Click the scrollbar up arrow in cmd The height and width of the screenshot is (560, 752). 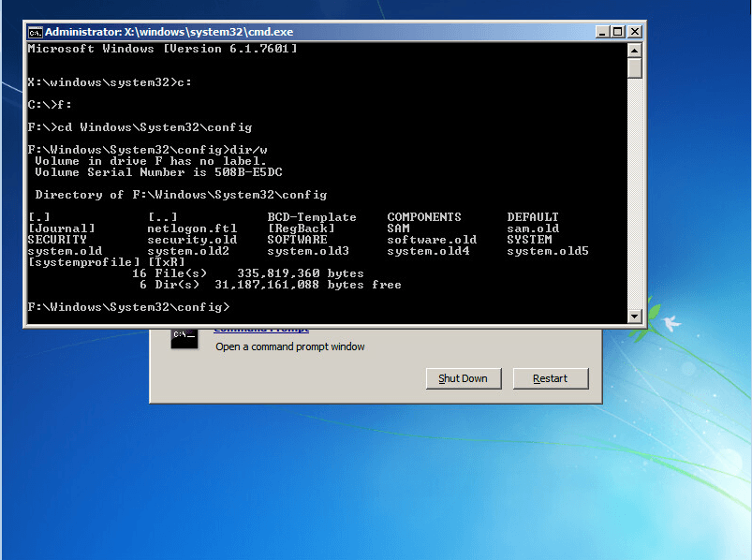coord(634,50)
